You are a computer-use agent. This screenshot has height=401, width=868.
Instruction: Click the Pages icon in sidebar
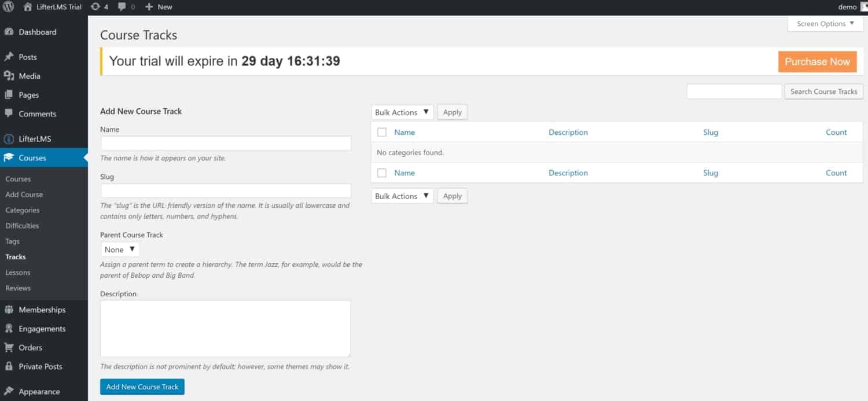point(9,95)
